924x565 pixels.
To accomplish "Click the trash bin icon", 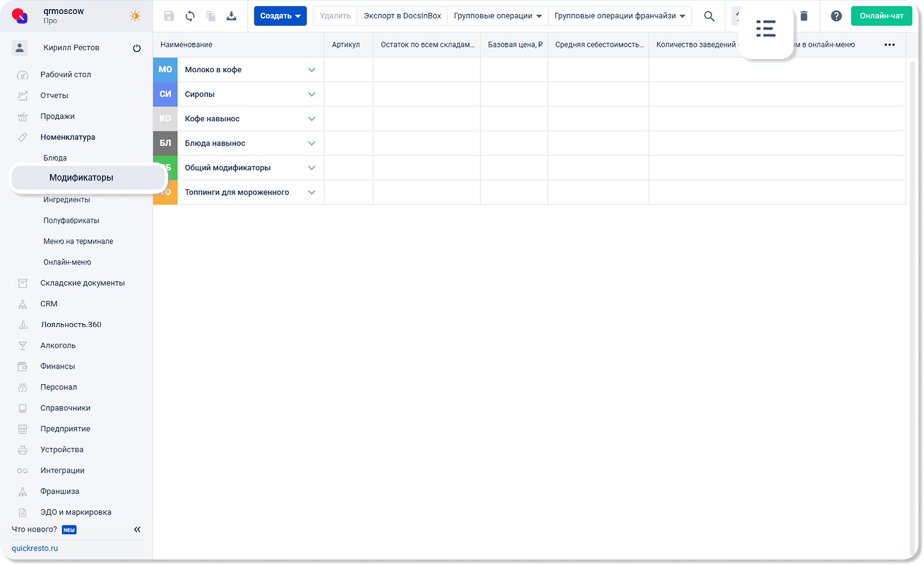I will click(804, 17).
